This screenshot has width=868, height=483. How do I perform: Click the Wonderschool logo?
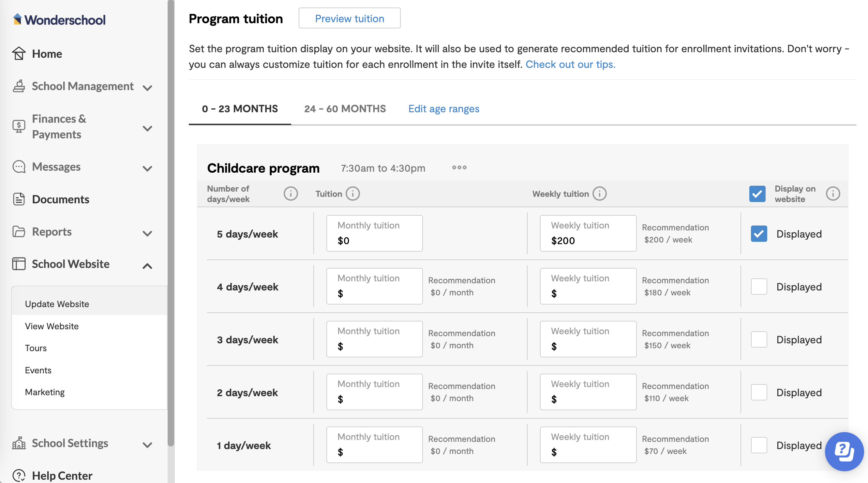click(x=59, y=20)
